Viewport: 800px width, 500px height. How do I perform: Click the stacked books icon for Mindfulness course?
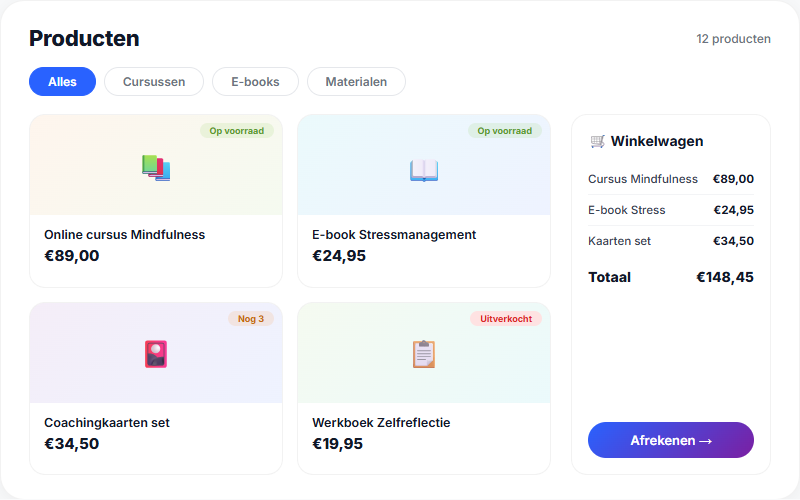click(156, 168)
